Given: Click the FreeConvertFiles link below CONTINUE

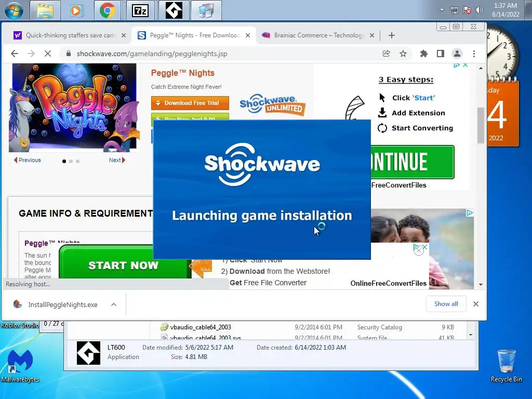Looking at the screenshot, I should (x=398, y=185).
